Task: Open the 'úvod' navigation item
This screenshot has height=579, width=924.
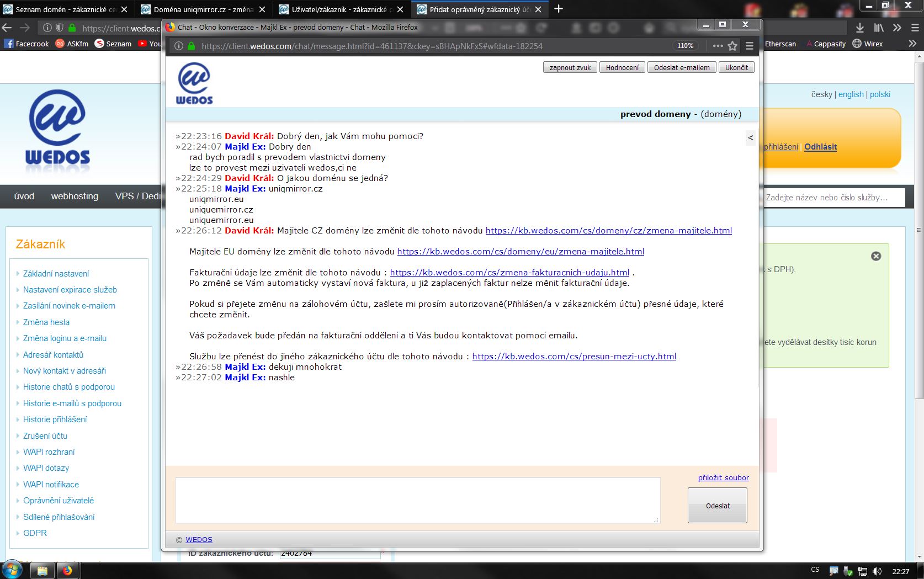Action: (24, 196)
